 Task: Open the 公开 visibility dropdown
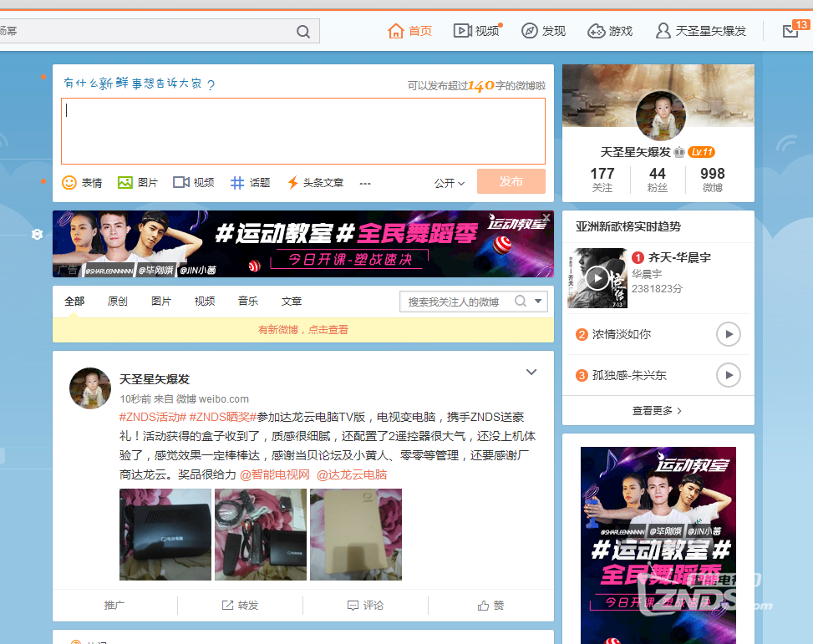pos(450,183)
